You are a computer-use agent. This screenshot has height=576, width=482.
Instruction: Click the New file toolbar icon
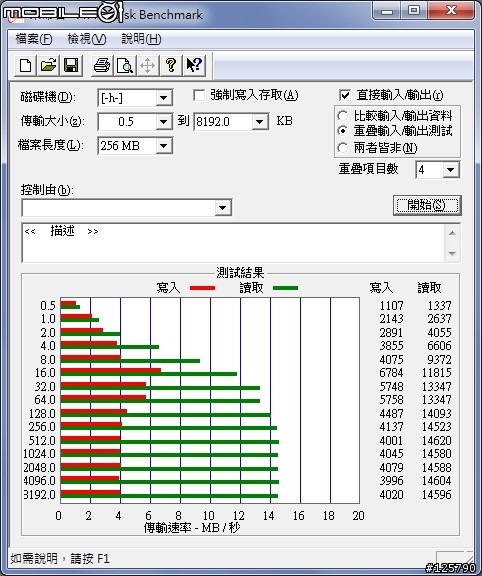(x=25, y=66)
